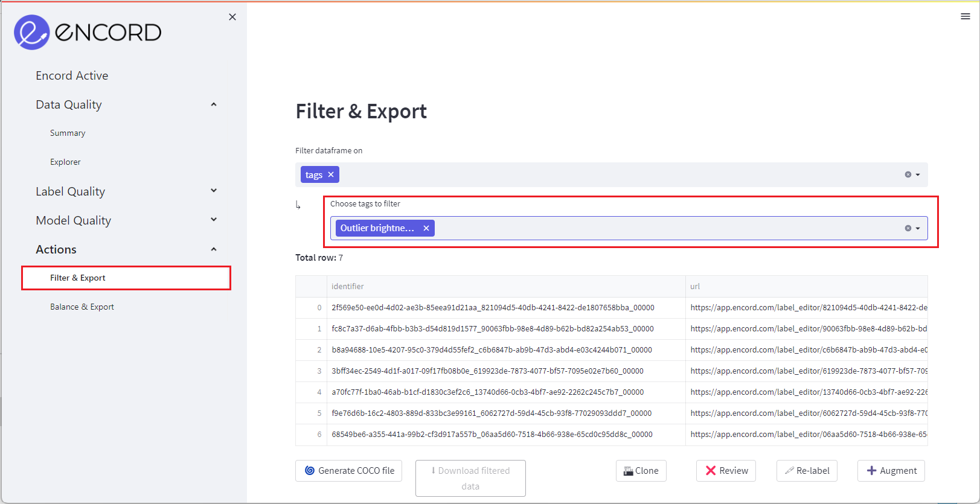Click row index 0 in the table

tap(312, 308)
